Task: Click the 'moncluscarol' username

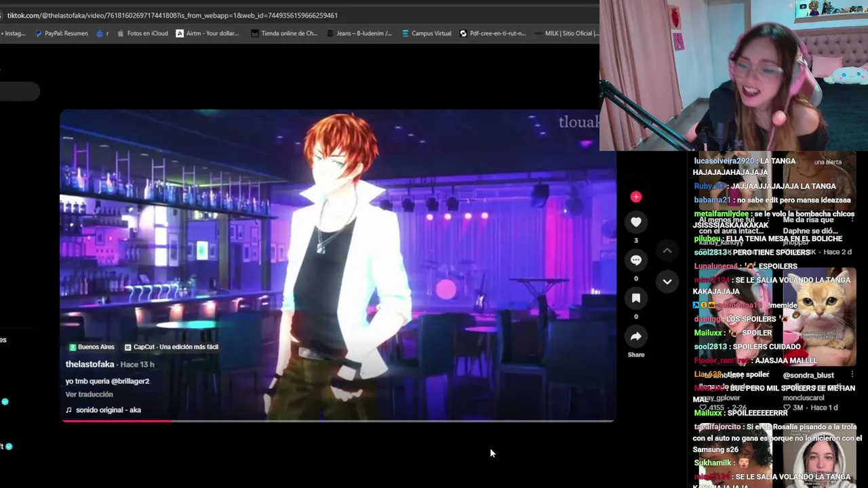Action: pyautogui.click(x=802, y=398)
